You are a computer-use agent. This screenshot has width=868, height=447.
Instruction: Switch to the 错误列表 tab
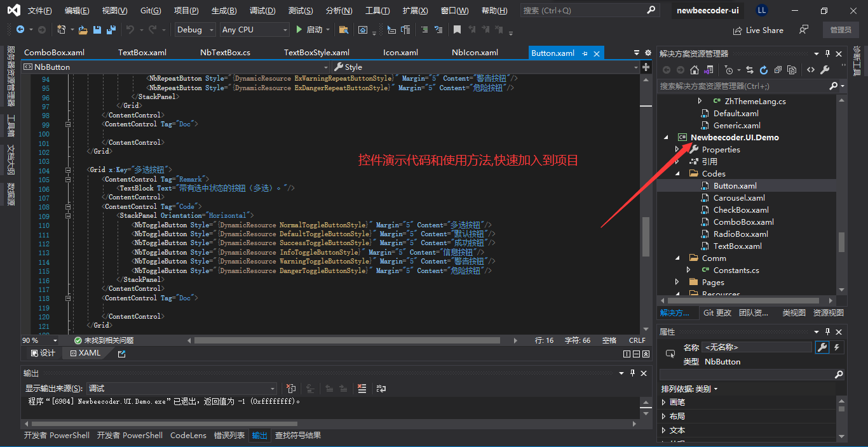[229, 436]
